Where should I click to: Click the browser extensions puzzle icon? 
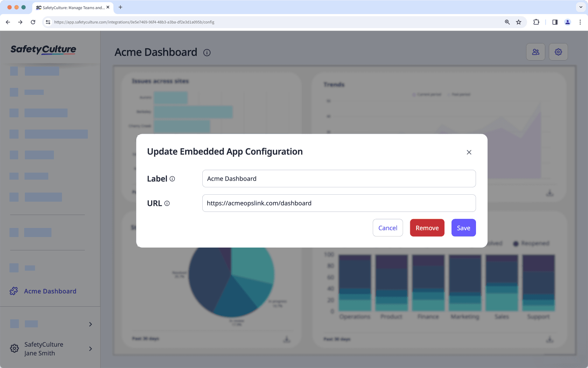pyautogui.click(x=536, y=22)
